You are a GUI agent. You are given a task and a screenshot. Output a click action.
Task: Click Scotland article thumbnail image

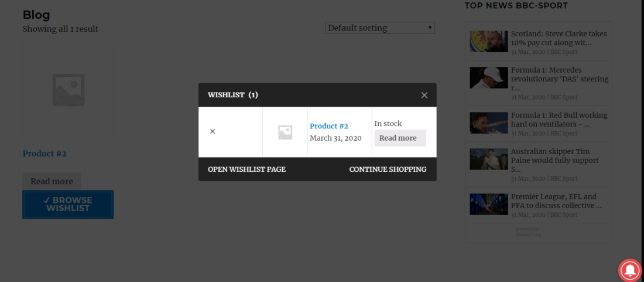489,41
